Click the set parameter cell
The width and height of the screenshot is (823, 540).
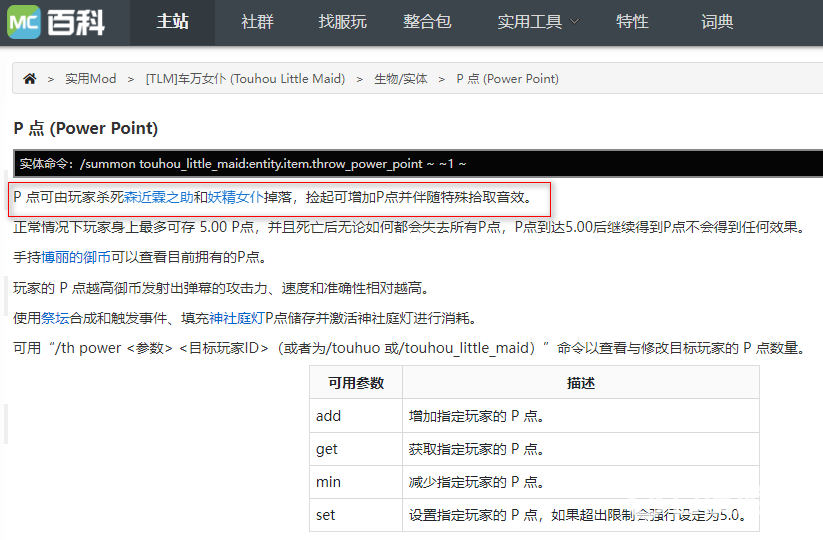pos(356,515)
